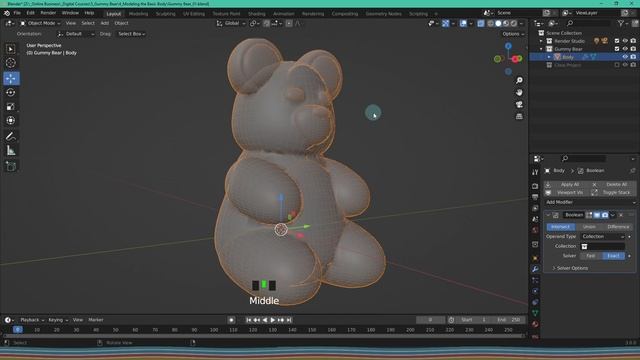Image resolution: width=640 pixels, height=360 pixels.
Task: Activate the Rotate tool
Action: pyautogui.click(x=11, y=92)
